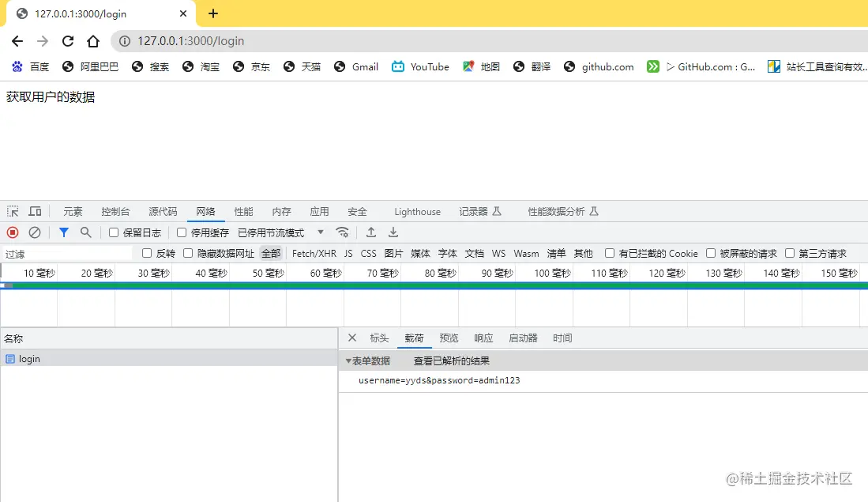Open the 地图 maps bookmark
This screenshot has height=502, width=868.
(481, 67)
